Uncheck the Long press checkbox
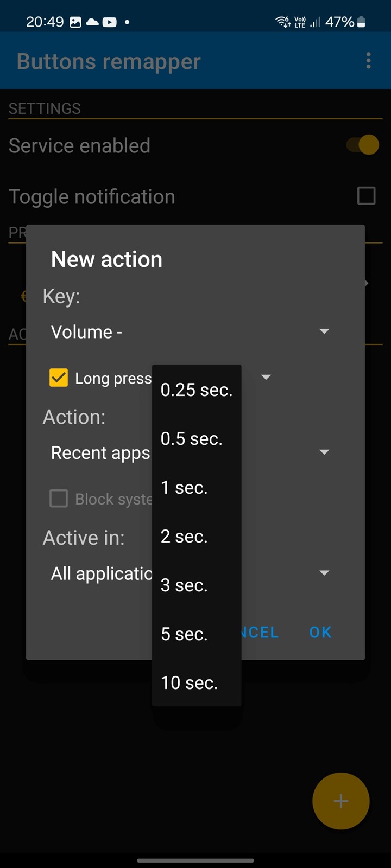Image resolution: width=391 pixels, height=868 pixels. click(59, 378)
